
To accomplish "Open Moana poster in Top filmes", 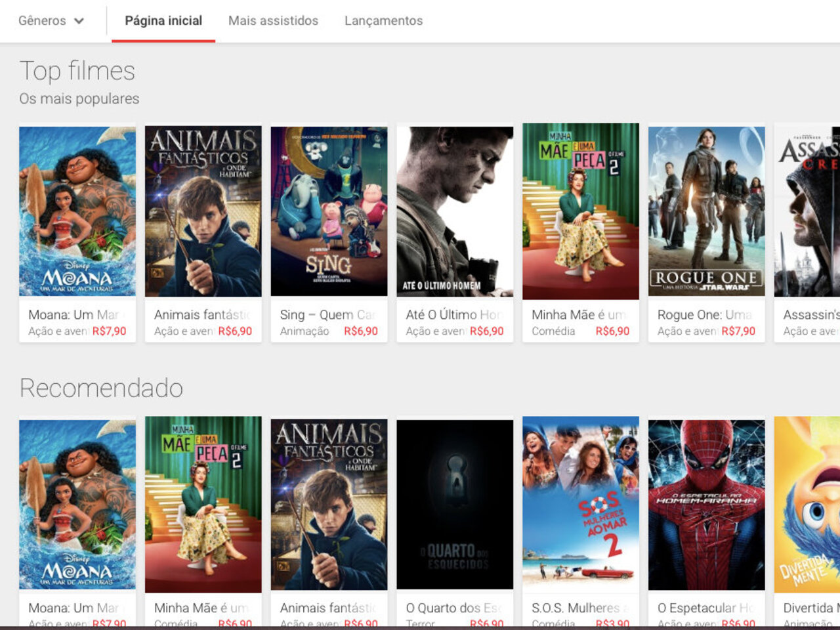I will click(x=77, y=211).
